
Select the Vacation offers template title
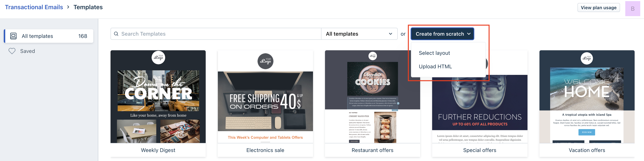tap(587, 150)
